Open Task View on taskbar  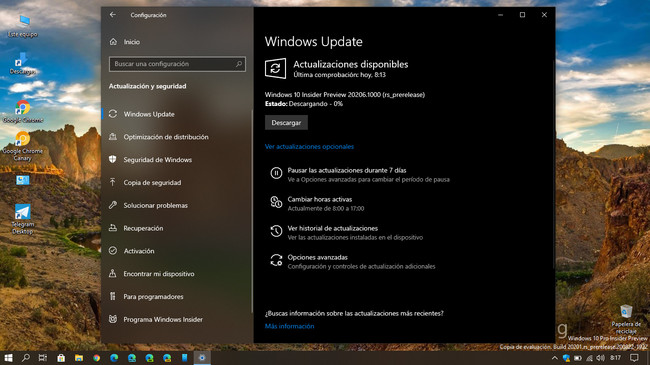(x=43, y=358)
